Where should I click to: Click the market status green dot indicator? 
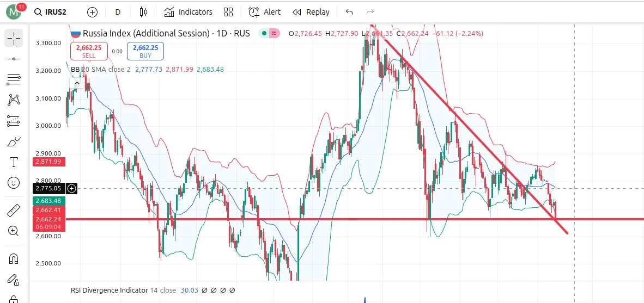(x=263, y=34)
